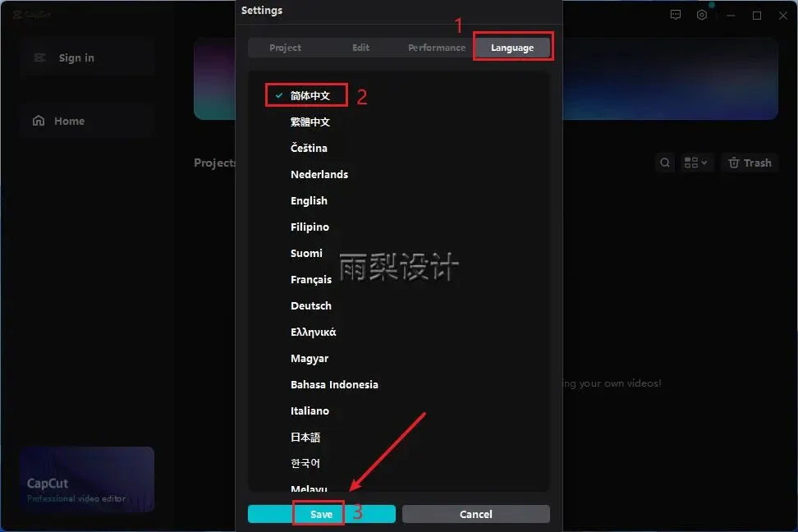Click the CapCut promotional banner thumbnail
Image resolution: width=798 pixels, height=532 pixels.
[87, 479]
